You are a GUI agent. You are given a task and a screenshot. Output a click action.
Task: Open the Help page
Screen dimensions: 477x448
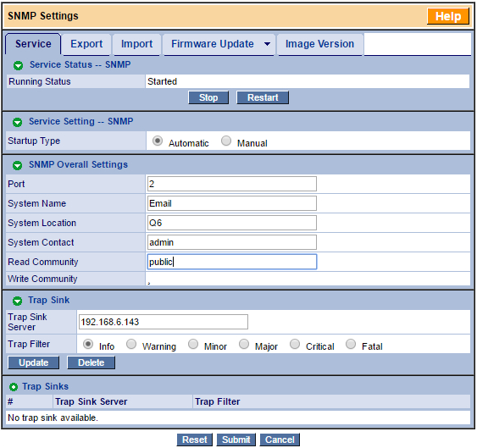click(x=448, y=16)
